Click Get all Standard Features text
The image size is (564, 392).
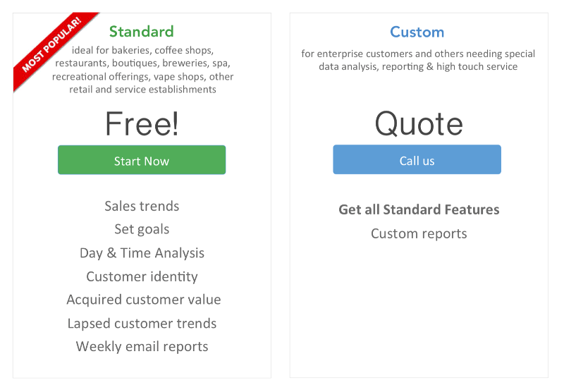pos(419,209)
